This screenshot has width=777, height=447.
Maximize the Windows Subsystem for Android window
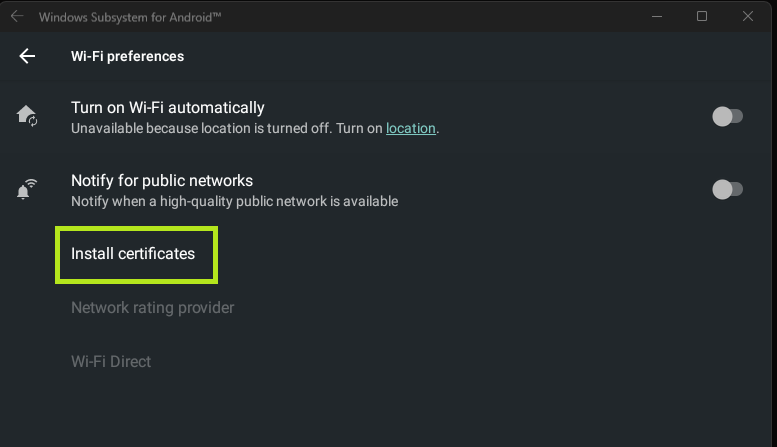pyautogui.click(x=702, y=17)
